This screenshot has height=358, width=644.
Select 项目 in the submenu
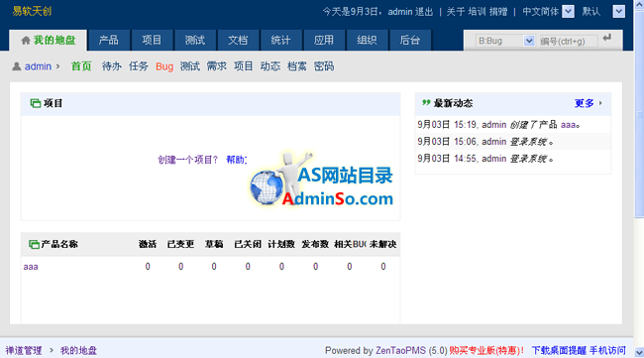tap(243, 66)
